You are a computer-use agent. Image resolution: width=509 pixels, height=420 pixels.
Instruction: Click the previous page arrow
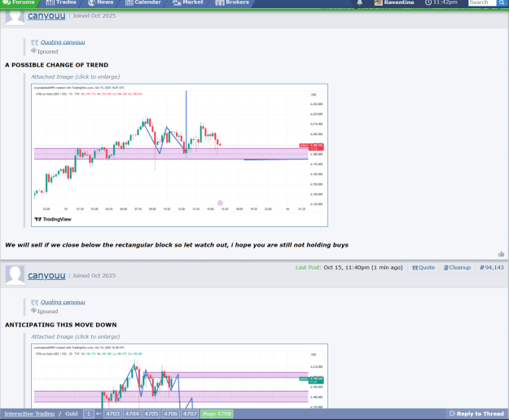coord(99,413)
